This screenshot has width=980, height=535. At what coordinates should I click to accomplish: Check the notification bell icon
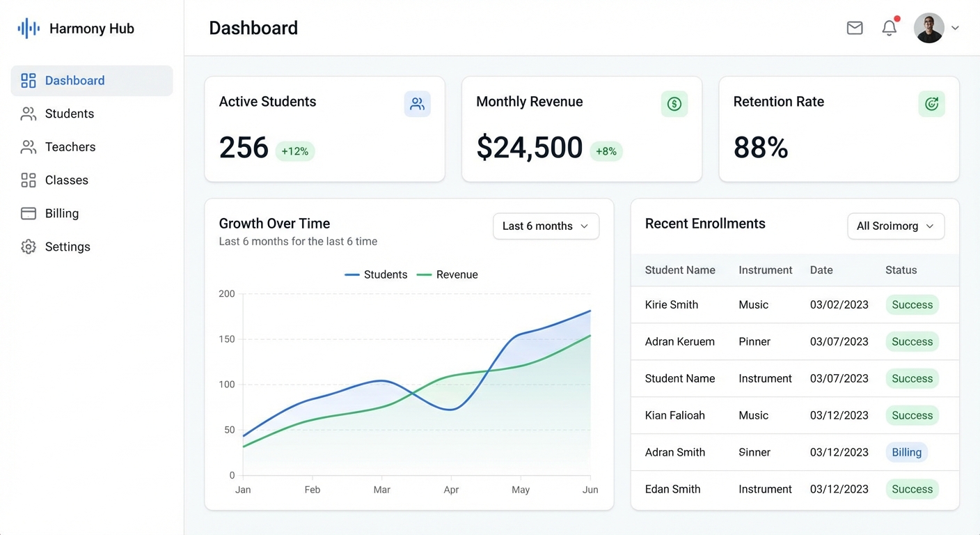pyautogui.click(x=889, y=28)
